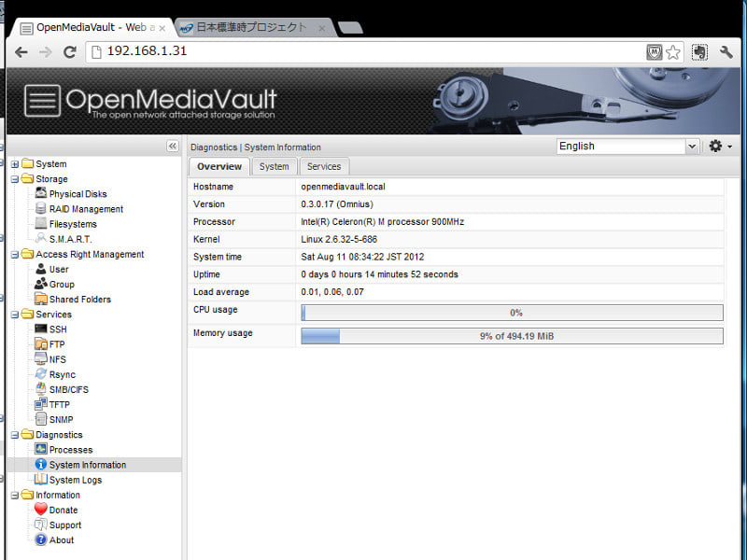Switch to the OpenMediaVault browser tab

[92, 28]
